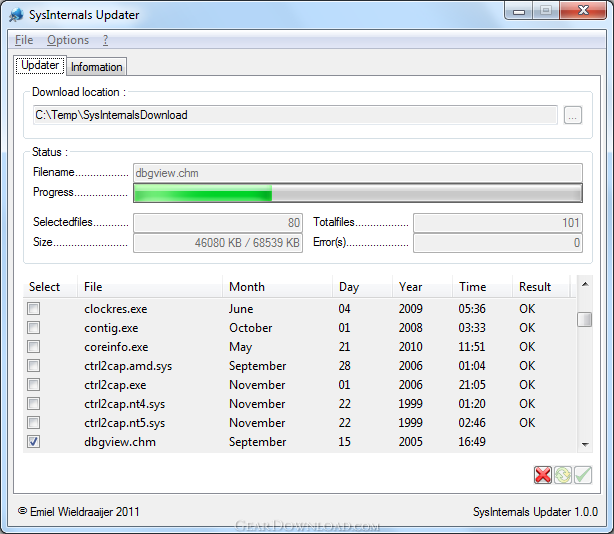Viewport: 614px width, 534px height.
Task: Click the 05:36 time cell for clockres.exe
Action: tap(472, 309)
